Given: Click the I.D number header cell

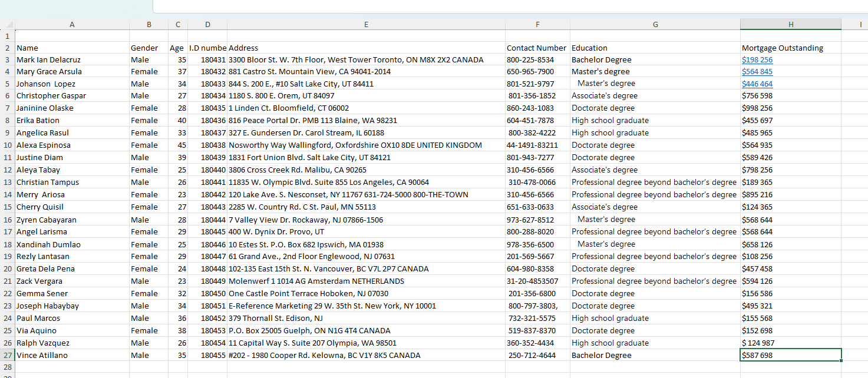Looking at the screenshot, I should tap(207, 48).
